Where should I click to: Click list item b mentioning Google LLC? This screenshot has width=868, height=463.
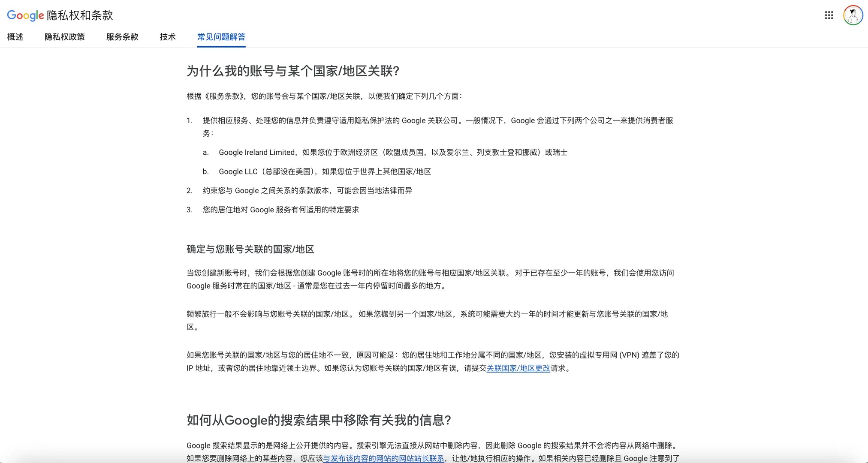(325, 171)
